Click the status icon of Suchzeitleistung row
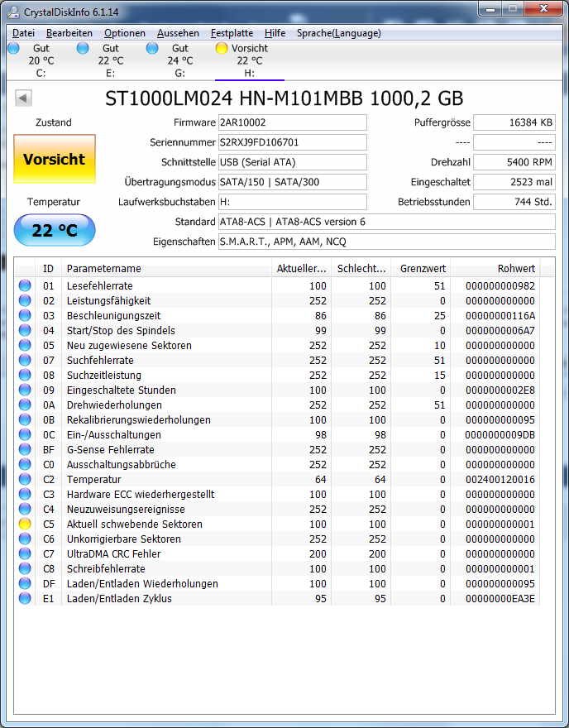Viewport: 569px width, 728px height. pyautogui.click(x=25, y=375)
